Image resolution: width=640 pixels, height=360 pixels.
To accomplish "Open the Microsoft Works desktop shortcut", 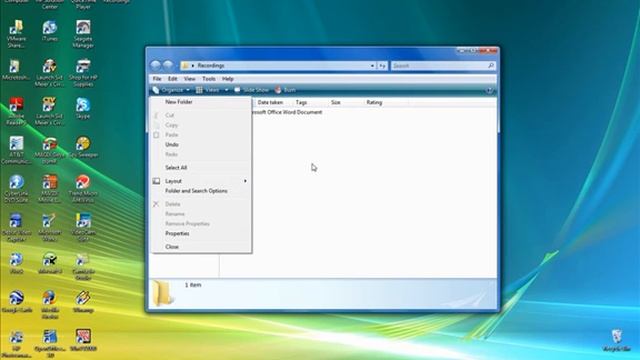I will pyautogui.click(x=50, y=227).
